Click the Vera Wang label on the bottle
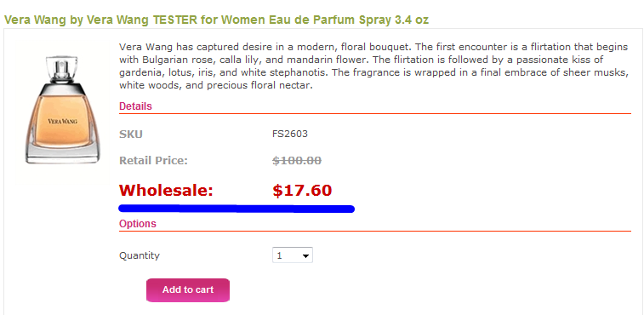This screenshot has width=644, height=315. [x=62, y=121]
